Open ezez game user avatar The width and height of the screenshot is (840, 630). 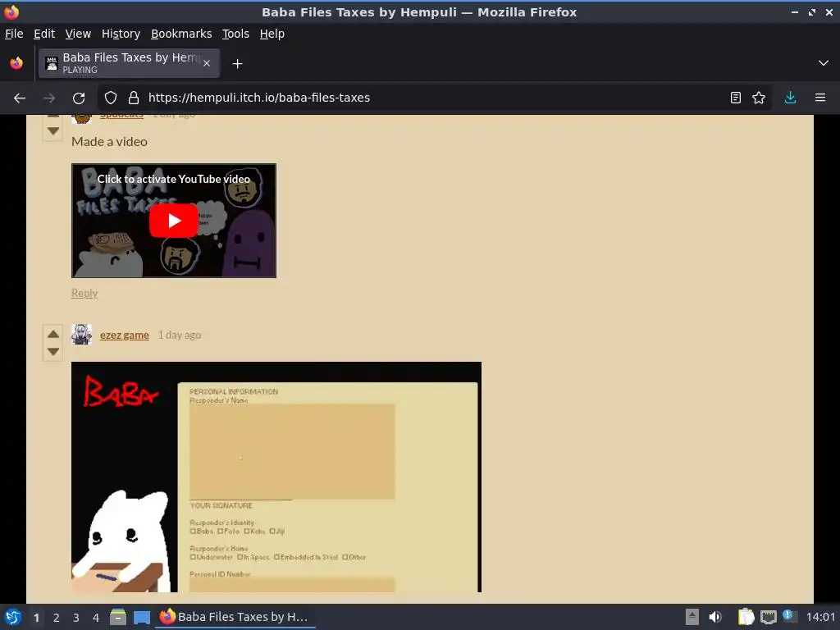coord(81,335)
